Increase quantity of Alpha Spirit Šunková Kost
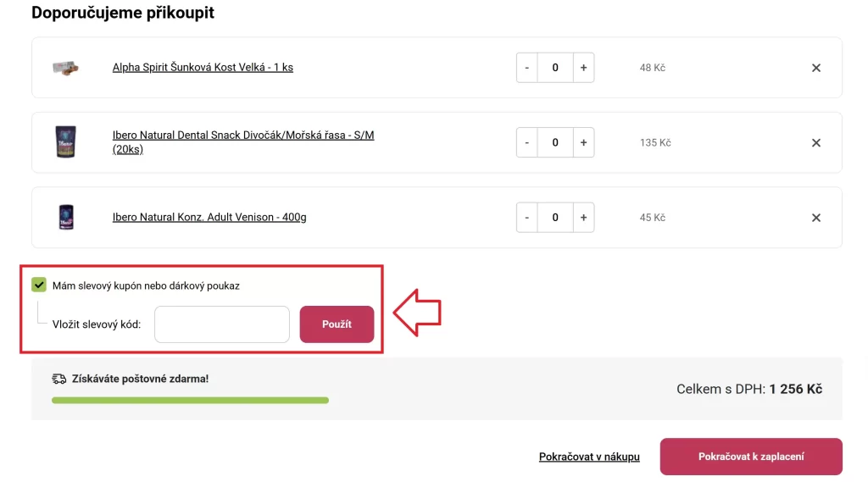The width and height of the screenshot is (868, 482). [x=583, y=68]
